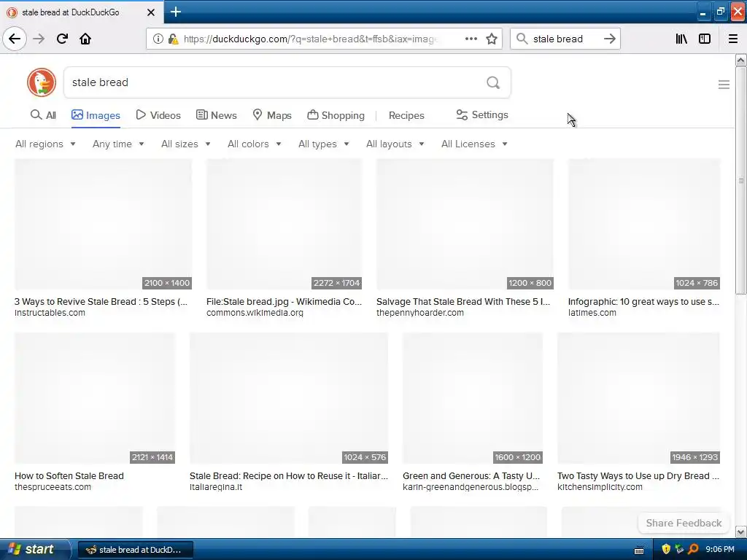Click the page scrollbar up arrow

(740, 60)
